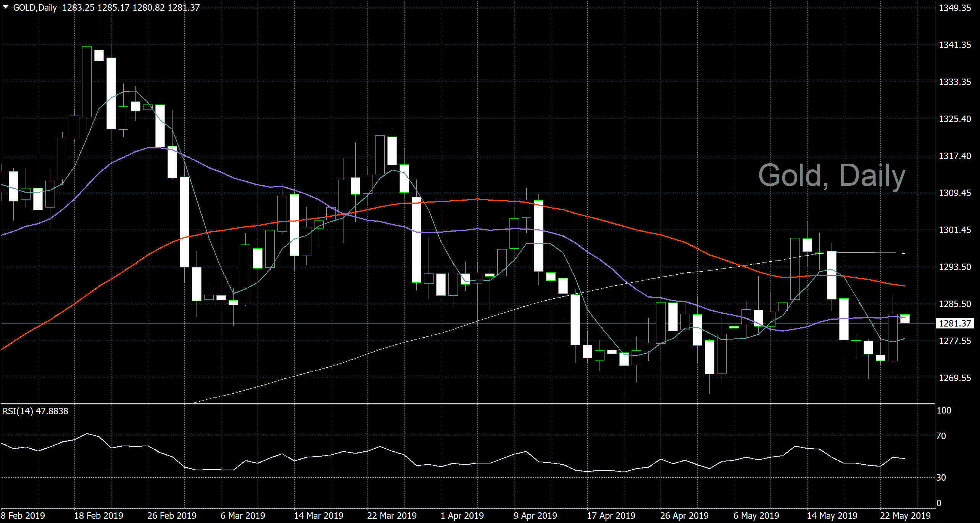Click price scale value 1325.40

(955, 119)
